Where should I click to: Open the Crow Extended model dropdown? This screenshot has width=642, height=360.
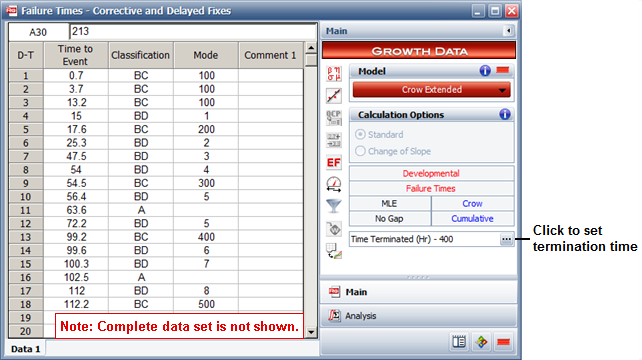pyautogui.click(x=432, y=90)
